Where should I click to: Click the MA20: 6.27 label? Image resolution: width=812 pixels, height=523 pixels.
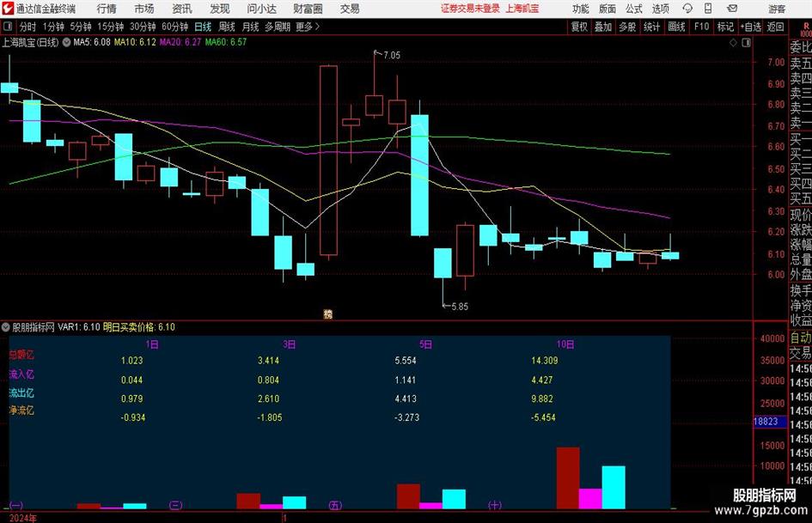(180, 42)
